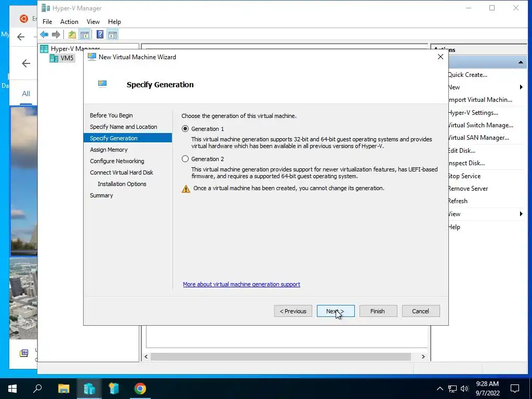Open the Windows Start menu
Image resolution: width=532 pixels, height=399 pixels.
(12, 389)
